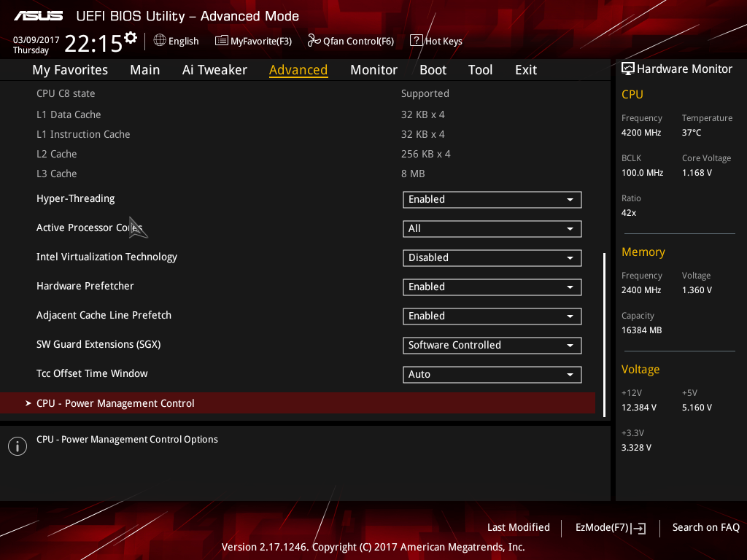Open the Tool tab
Screen dimensions: 747x560
480,70
